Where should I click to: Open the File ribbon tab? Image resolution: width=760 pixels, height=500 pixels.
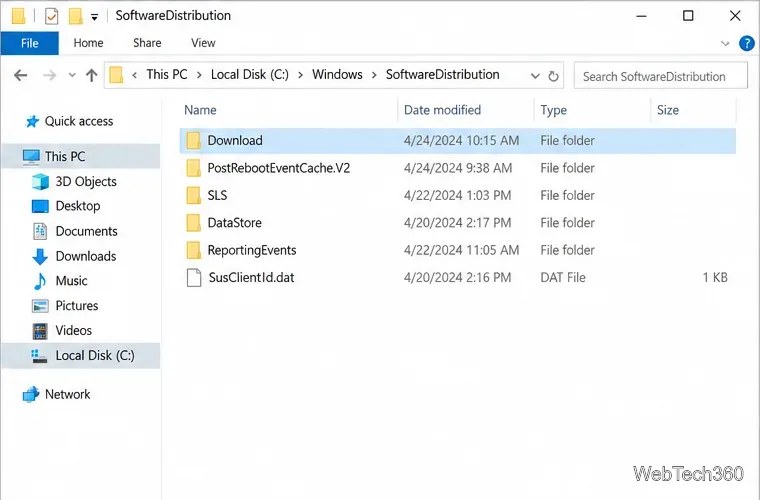coord(30,43)
